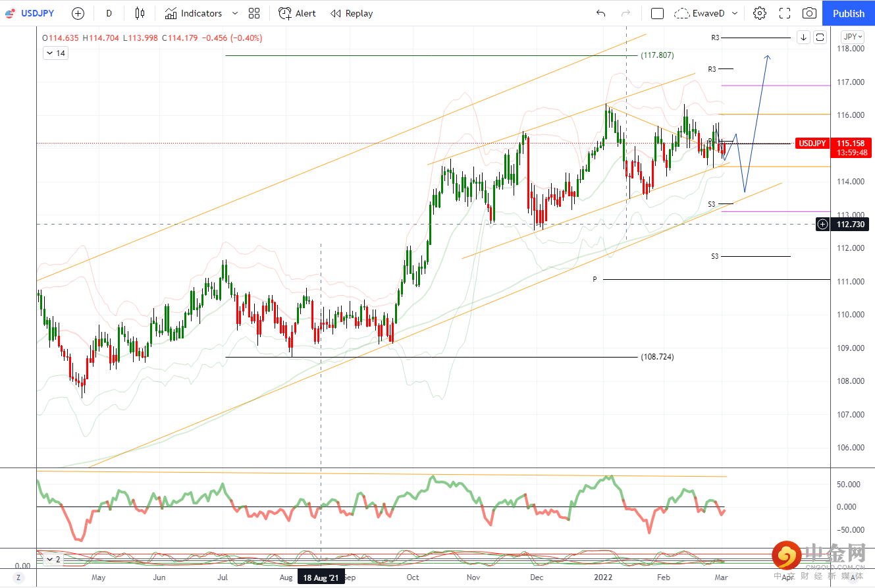Click the close price value C114.179
Image resolution: width=875 pixels, height=588 pixels.
pos(180,38)
